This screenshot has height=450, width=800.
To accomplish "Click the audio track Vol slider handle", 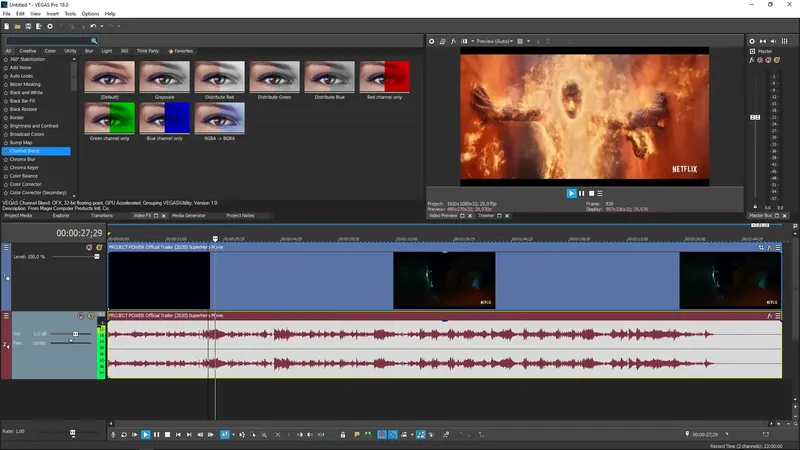I will click(x=75, y=334).
